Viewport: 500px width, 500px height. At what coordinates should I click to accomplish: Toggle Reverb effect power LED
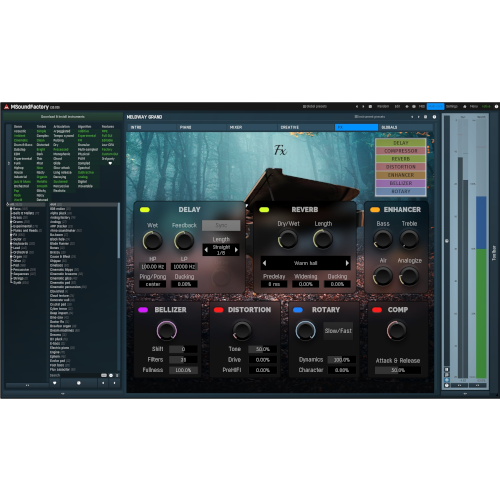pyautogui.click(x=264, y=210)
